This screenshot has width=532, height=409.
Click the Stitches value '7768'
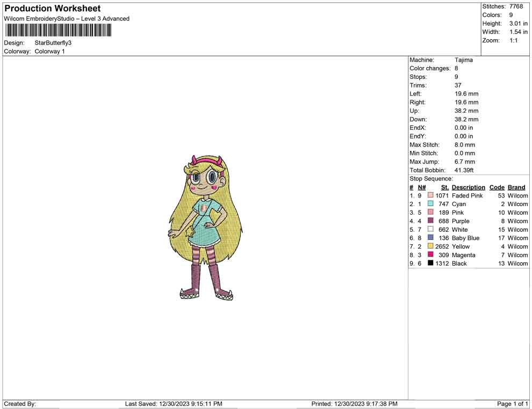pyautogui.click(x=516, y=6)
